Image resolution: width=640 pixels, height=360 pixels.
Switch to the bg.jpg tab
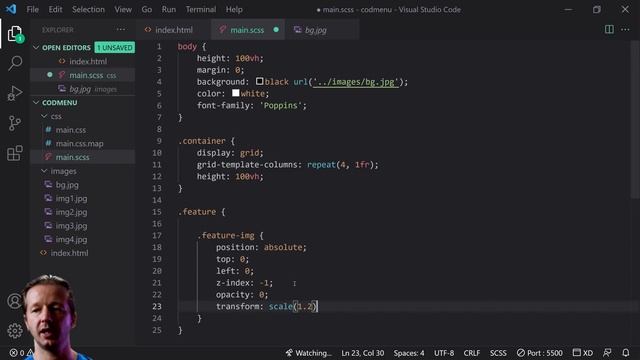coord(322,30)
